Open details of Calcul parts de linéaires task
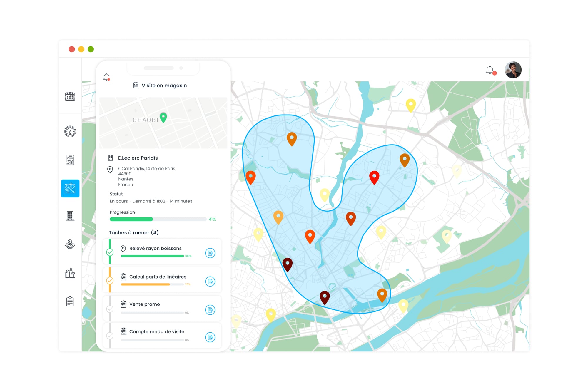 pyautogui.click(x=210, y=282)
